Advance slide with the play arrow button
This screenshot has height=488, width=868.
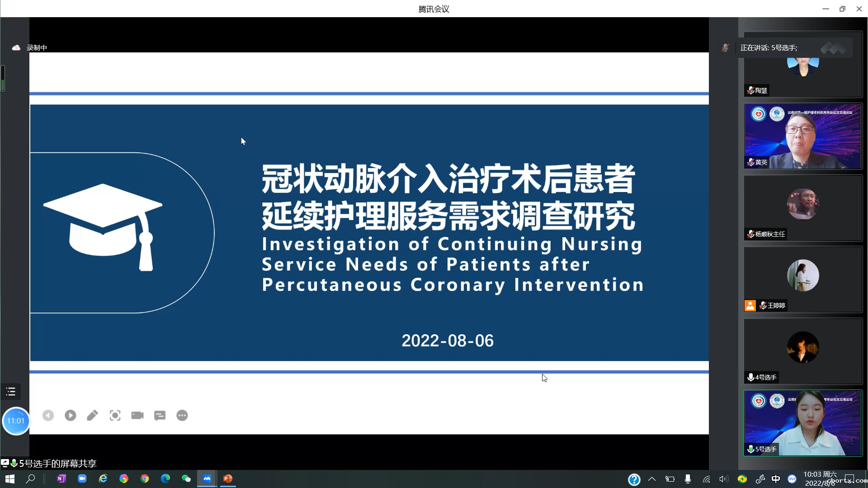pos(71,415)
